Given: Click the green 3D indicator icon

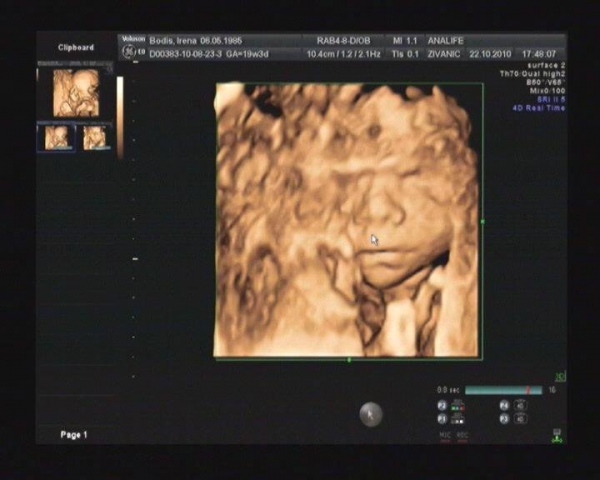Looking at the screenshot, I should pyautogui.click(x=560, y=377).
